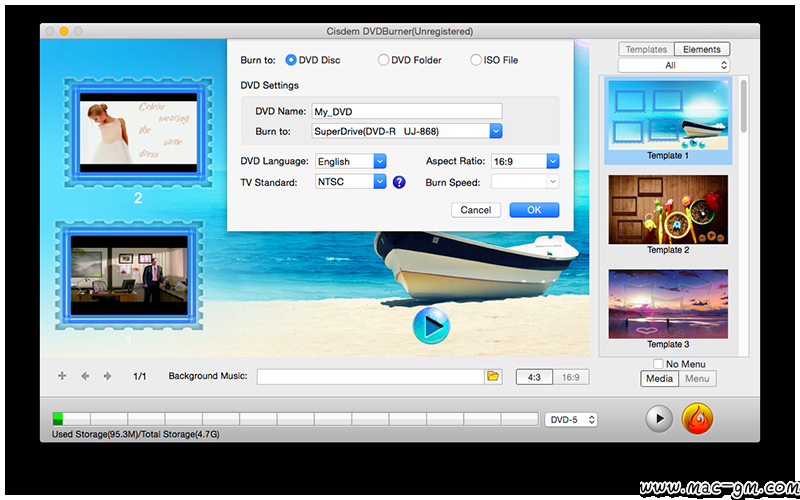
Task: Click the Cancel button
Action: tap(476, 210)
